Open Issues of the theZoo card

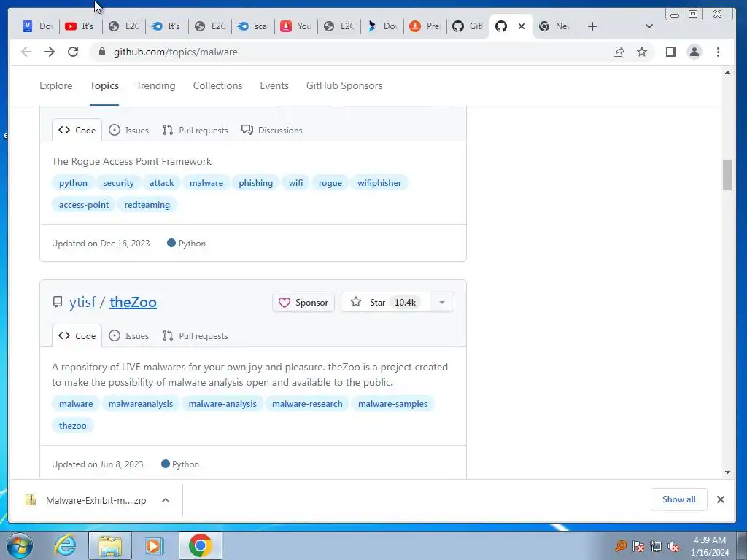tap(128, 335)
